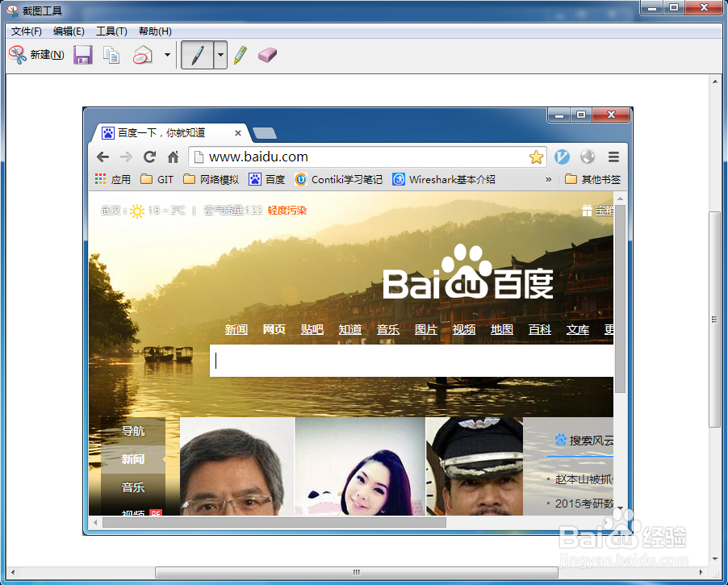Click the sun weather icon beside 武汉

137,211
